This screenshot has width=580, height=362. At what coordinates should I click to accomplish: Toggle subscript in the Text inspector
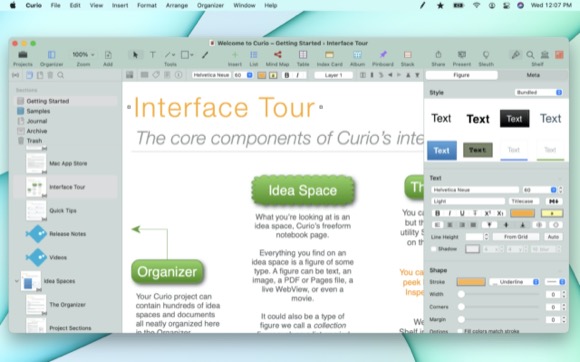coord(500,213)
